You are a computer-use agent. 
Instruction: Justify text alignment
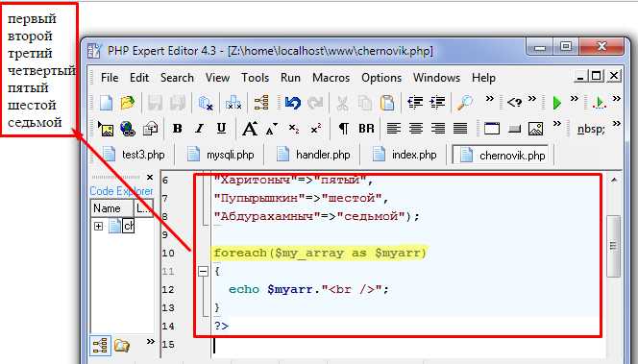(460, 129)
